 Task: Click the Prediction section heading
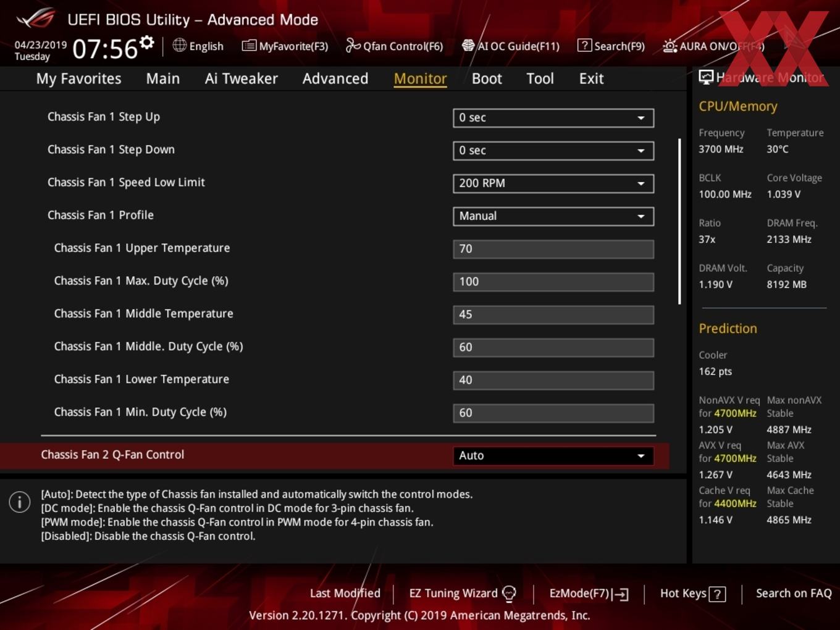(728, 329)
